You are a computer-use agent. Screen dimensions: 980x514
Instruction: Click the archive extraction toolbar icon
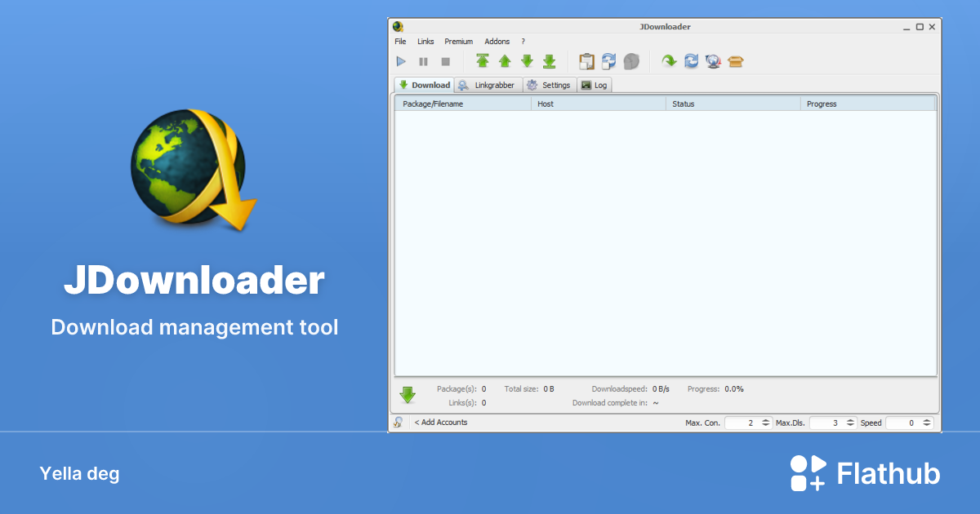tap(734, 61)
